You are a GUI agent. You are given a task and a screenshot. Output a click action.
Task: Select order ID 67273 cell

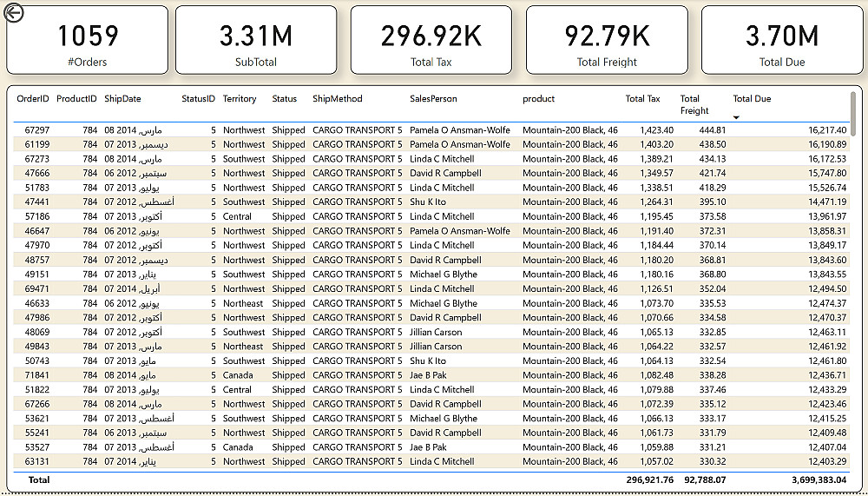tap(37, 159)
